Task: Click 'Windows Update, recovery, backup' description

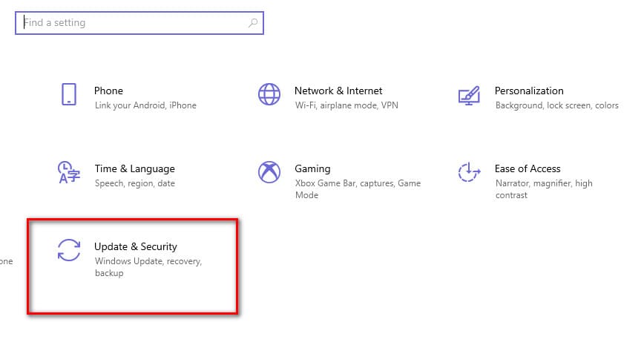Action: [x=148, y=267]
